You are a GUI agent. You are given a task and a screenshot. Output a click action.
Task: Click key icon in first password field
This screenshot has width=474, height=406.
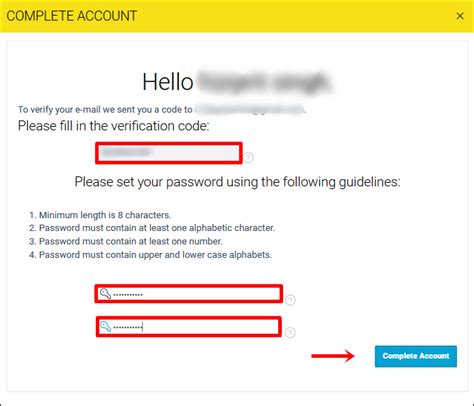pyautogui.click(x=105, y=294)
